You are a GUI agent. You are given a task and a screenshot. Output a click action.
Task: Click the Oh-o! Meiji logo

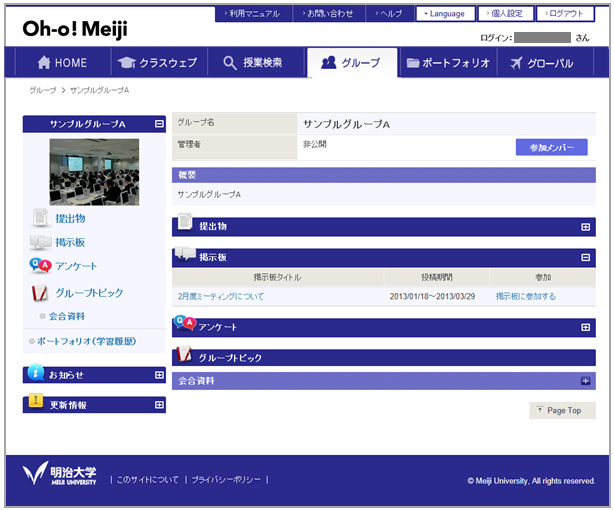point(75,29)
